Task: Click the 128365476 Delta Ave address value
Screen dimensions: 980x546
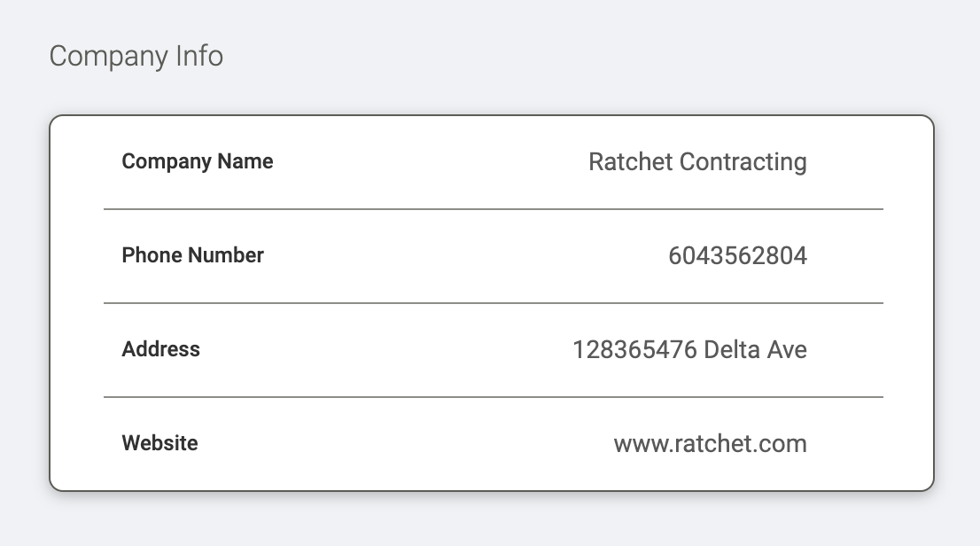Action: (690, 349)
